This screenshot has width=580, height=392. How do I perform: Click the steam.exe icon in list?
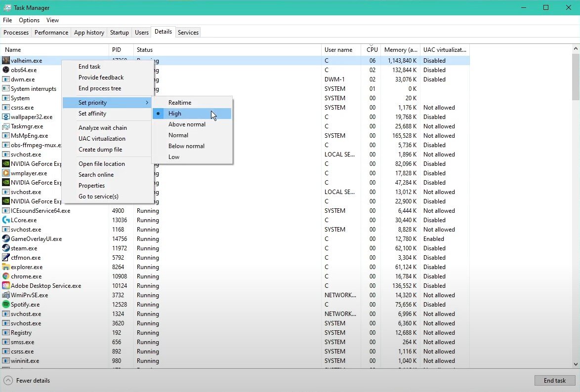[6, 248]
